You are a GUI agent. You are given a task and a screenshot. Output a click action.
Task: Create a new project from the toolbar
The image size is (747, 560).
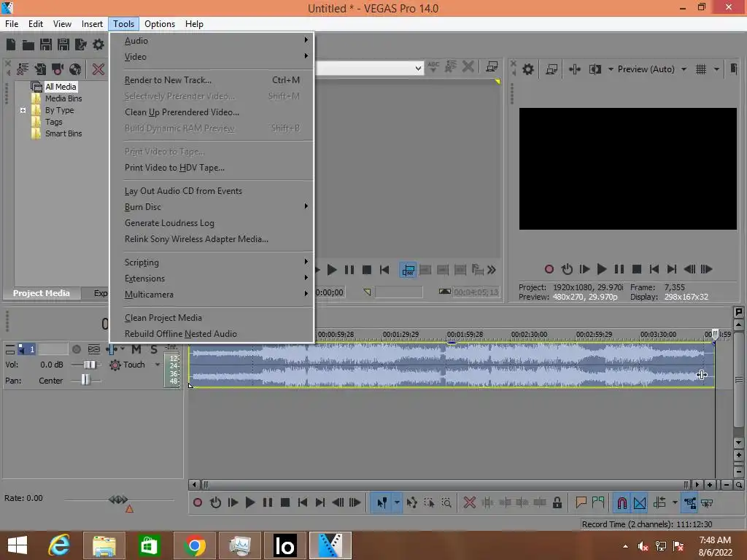point(11,44)
